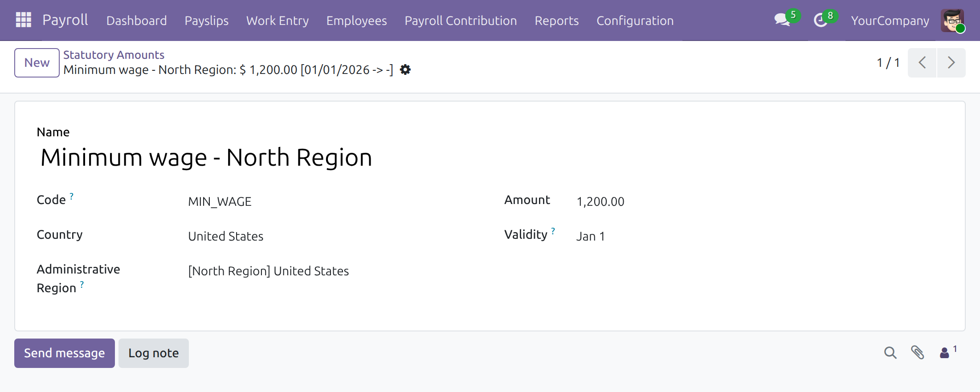Open the activities clock icon

pyautogui.click(x=821, y=20)
